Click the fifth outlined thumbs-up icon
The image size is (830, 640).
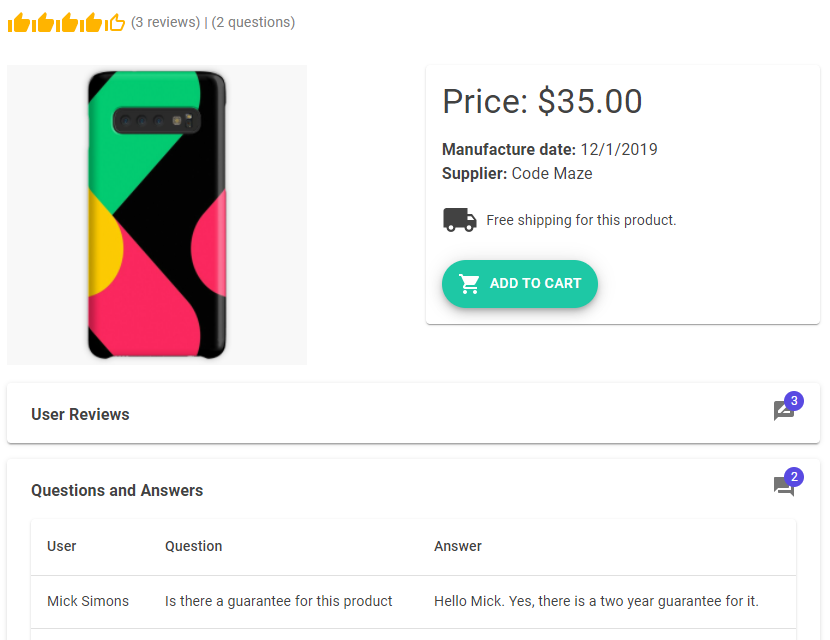[116, 22]
